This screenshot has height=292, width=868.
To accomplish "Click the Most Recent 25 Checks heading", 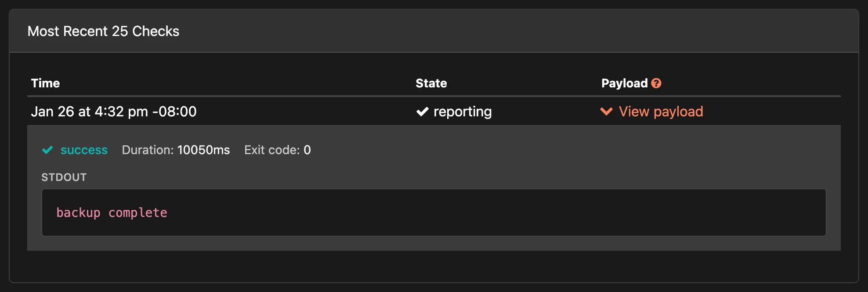I will click(x=104, y=31).
